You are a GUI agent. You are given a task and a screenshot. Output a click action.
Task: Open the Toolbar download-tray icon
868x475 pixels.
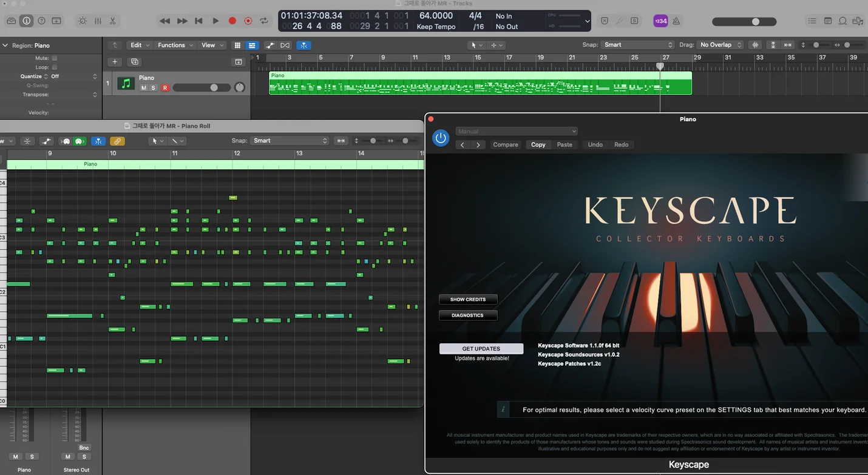[x=56, y=21]
